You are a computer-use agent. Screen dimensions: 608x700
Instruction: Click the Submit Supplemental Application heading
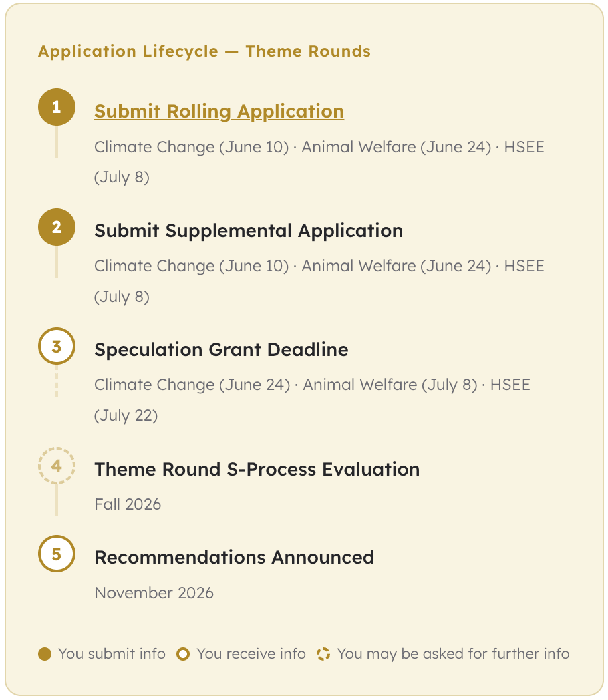(249, 230)
